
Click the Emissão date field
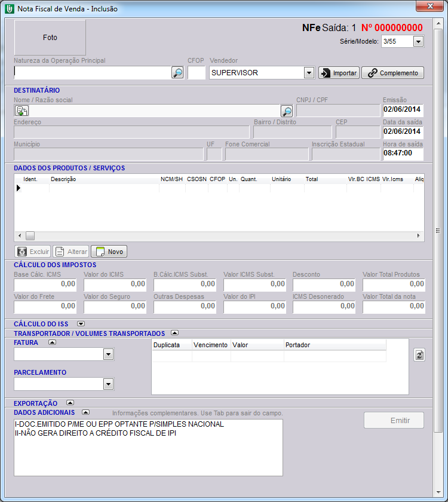point(402,110)
